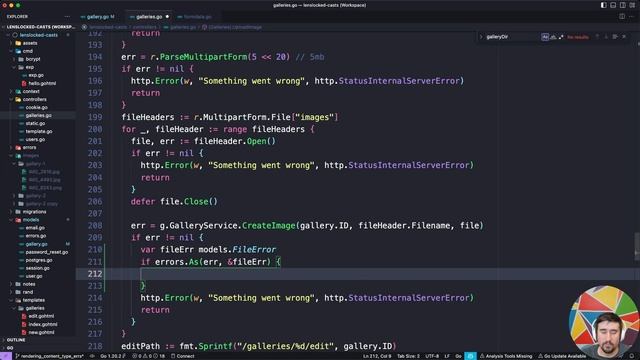The width and height of the screenshot is (640, 360).
Task: Open cookie.go in controllers
Action: (x=37, y=107)
